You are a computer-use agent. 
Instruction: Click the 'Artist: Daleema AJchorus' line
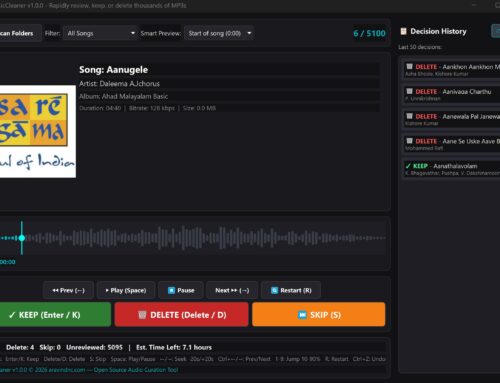pos(119,84)
